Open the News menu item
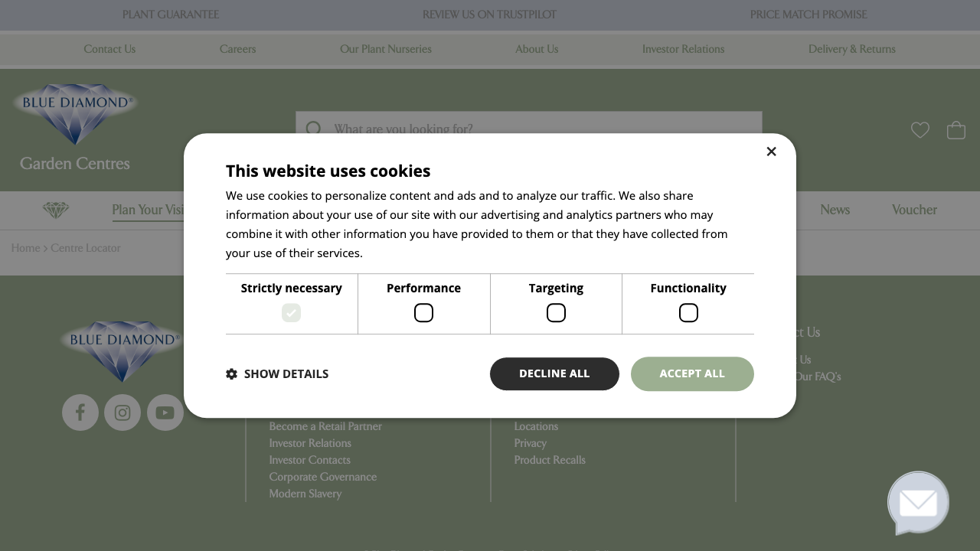 point(835,210)
